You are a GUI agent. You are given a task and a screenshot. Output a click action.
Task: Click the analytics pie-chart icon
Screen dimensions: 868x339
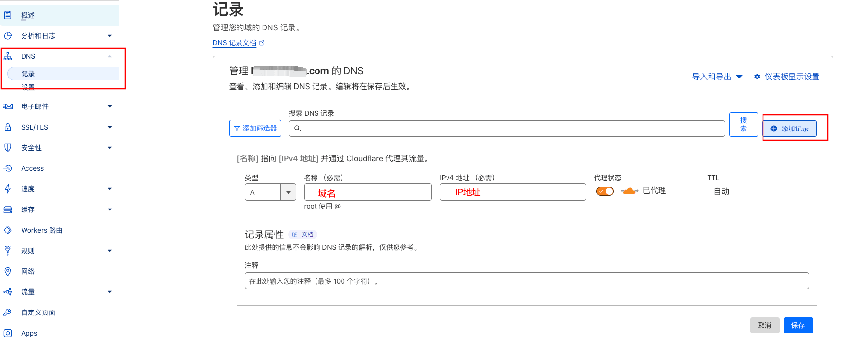click(8, 36)
